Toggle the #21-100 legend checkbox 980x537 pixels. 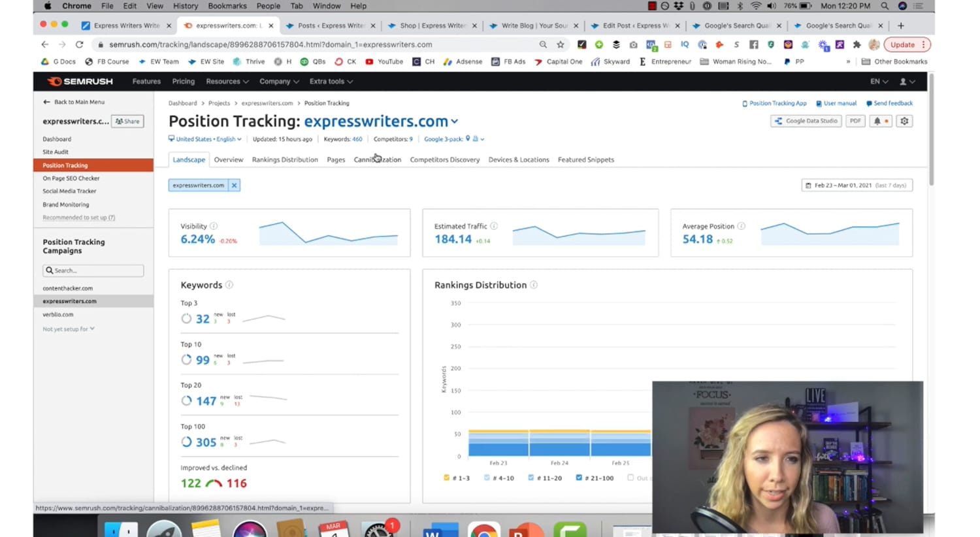click(x=579, y=478)
